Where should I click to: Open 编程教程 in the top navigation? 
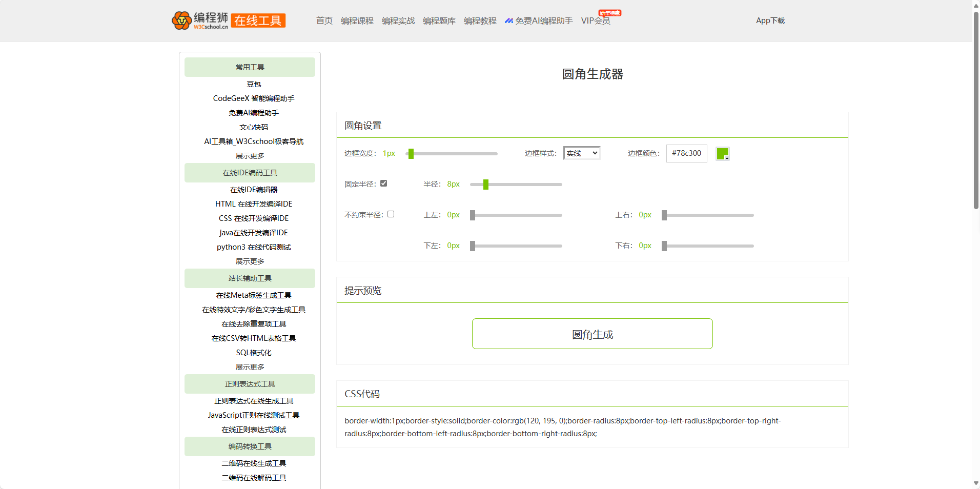point(480,21)
